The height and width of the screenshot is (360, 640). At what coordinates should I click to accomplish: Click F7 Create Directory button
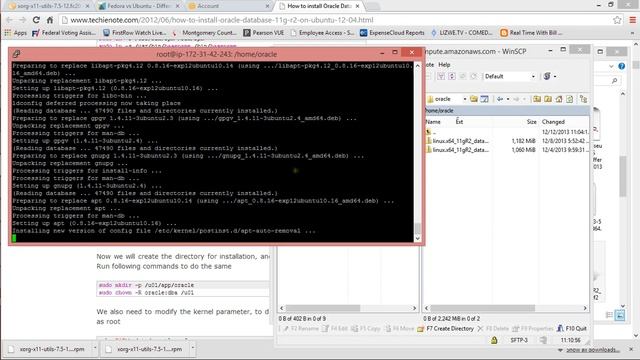445,328
